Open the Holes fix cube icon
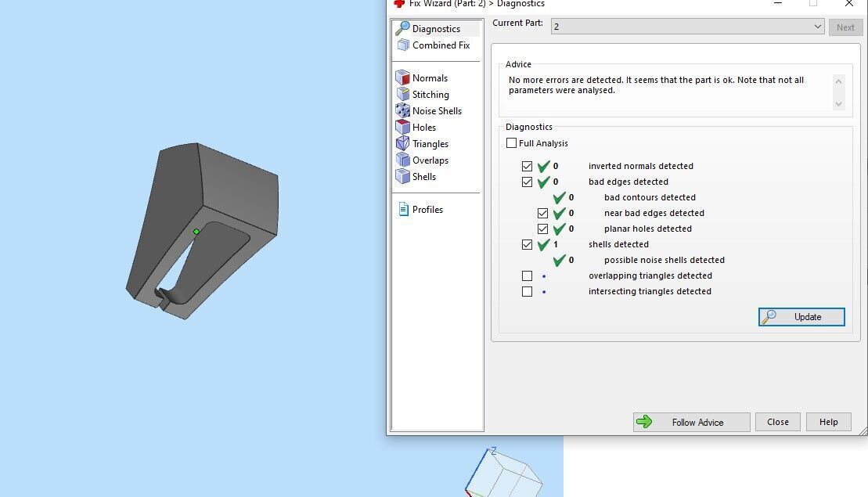 [402, 127]
